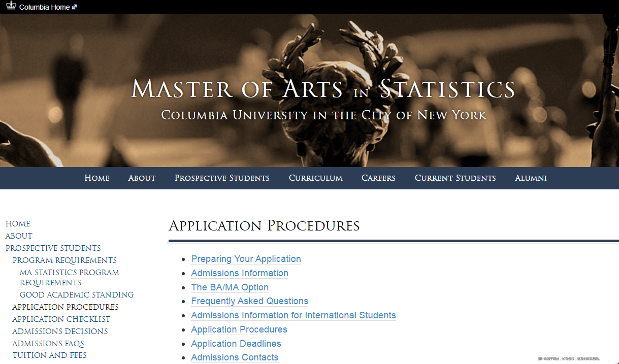Open Application Checklist in the sidebar
Image resolution: width=619 pixels, height=364 pixels.
tap(61, 319)
